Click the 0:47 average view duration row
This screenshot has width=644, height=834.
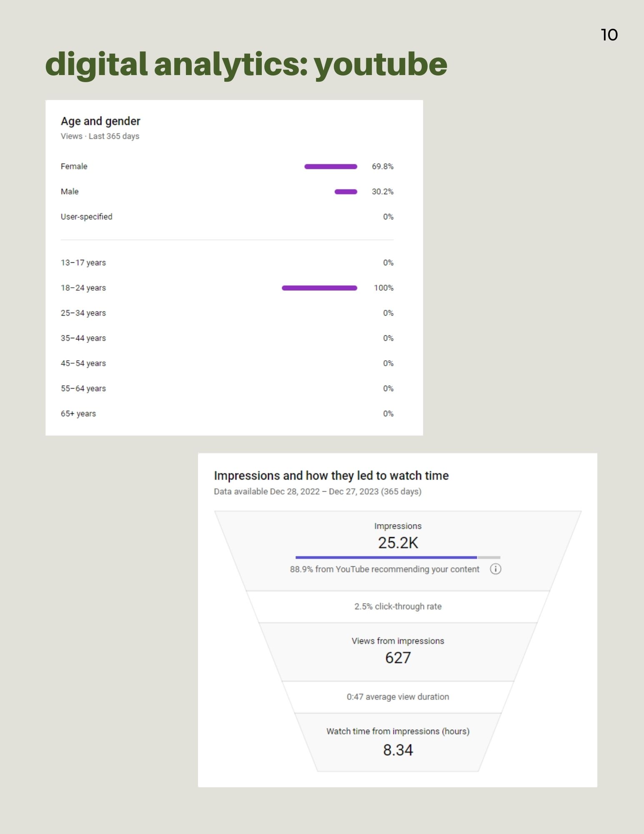pos(398,697)
